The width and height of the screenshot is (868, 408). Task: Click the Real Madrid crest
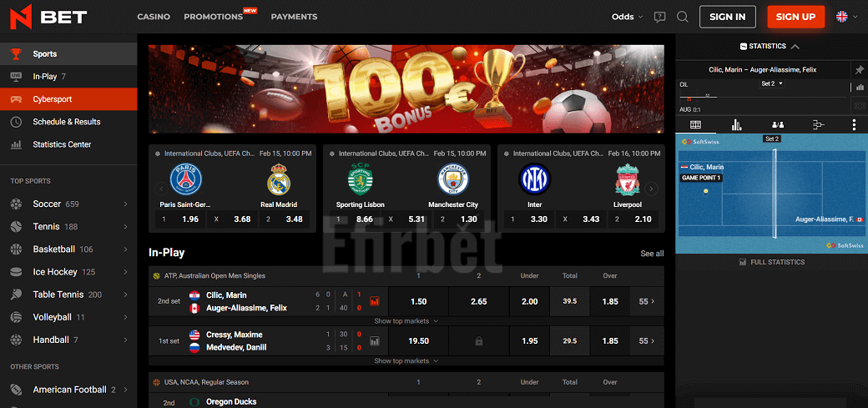tap(279, 179)
